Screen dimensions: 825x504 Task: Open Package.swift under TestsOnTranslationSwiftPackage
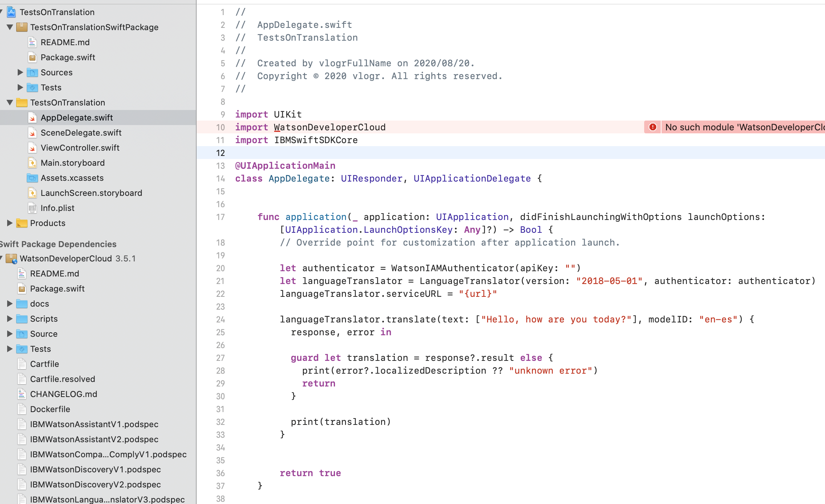[x=68, y=58]
